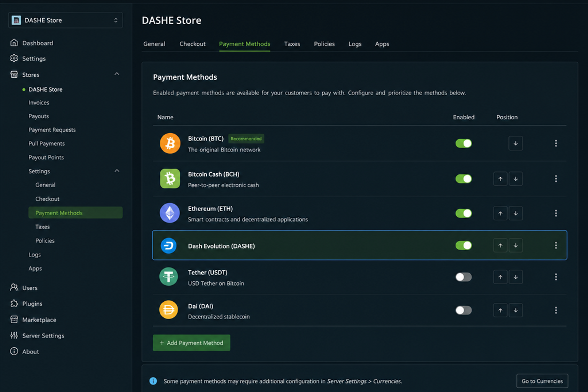Open Bitcoin Cash three-dot options menu
This screenshot has height=392, width=588.
point(556,179)
